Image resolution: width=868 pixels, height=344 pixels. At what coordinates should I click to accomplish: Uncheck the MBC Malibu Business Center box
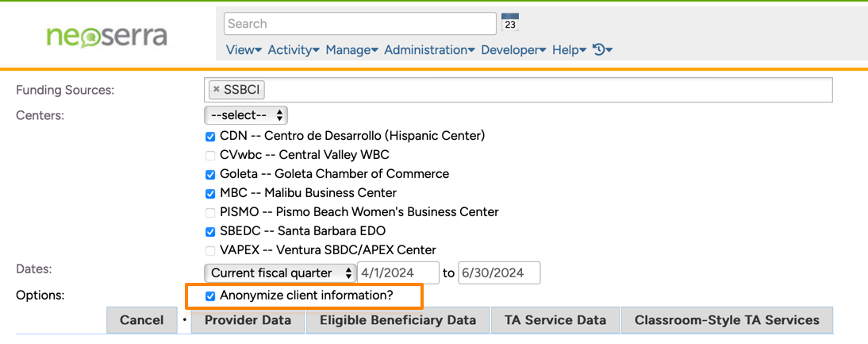point(210,193)
